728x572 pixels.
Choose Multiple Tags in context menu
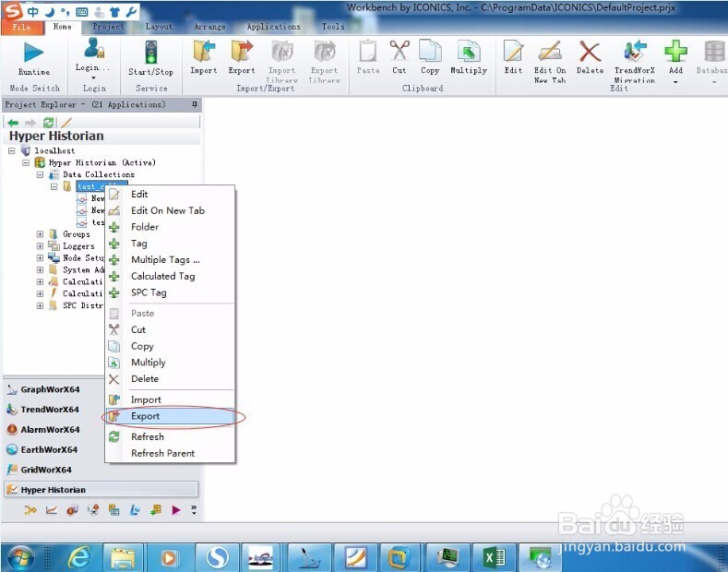(170, 260)
